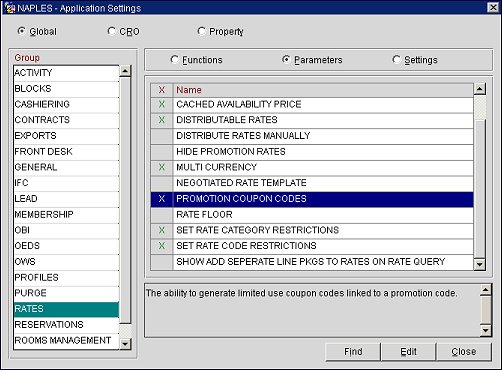Click the Group list scroll up arrow
The image size is (502, 370).
tap(125, 71)
